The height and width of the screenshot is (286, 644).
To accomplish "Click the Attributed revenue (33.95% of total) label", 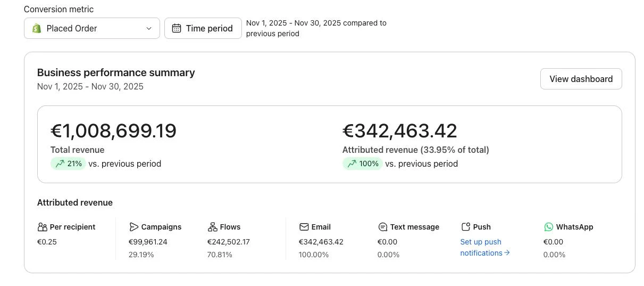I will click(x=416, y=150).
